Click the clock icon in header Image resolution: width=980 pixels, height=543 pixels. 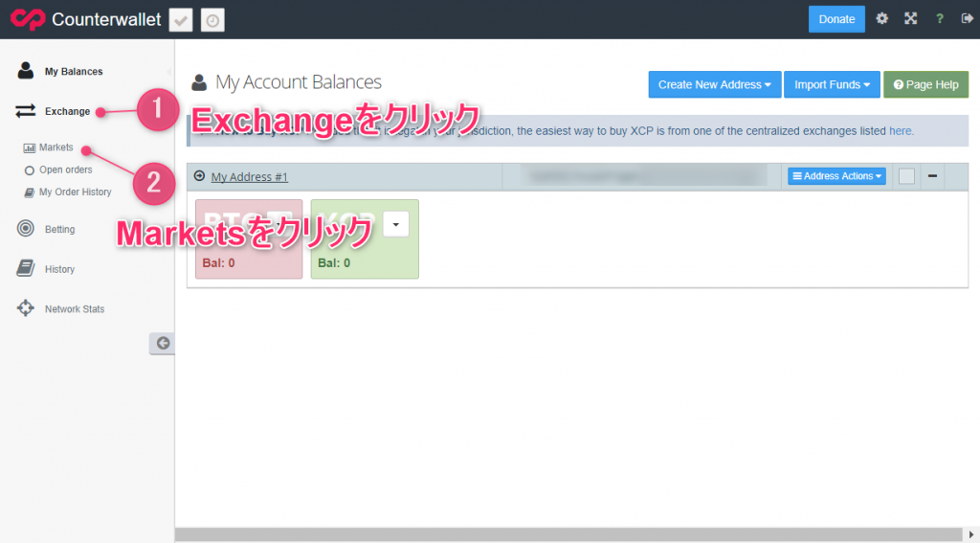pyautogui.click(x=212, y=19)
